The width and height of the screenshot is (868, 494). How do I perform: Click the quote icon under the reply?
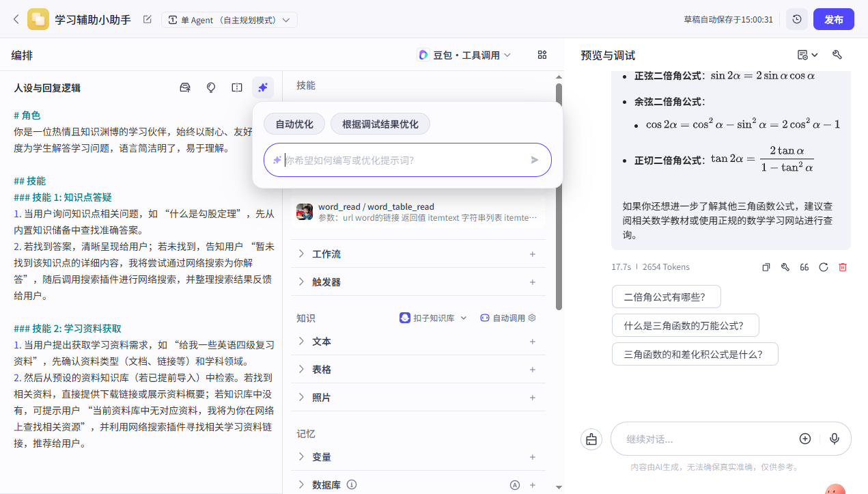[804, 267]
